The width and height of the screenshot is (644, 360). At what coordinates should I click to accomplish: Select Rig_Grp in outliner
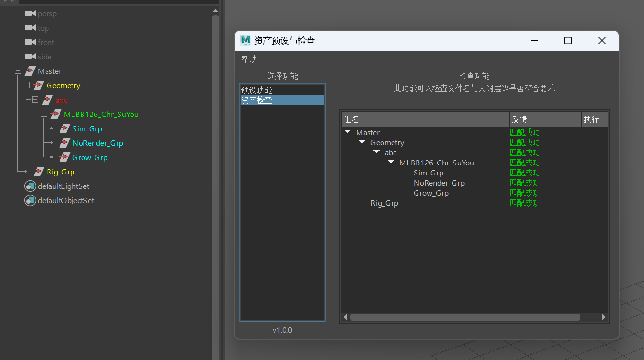(x=60, y=172)
